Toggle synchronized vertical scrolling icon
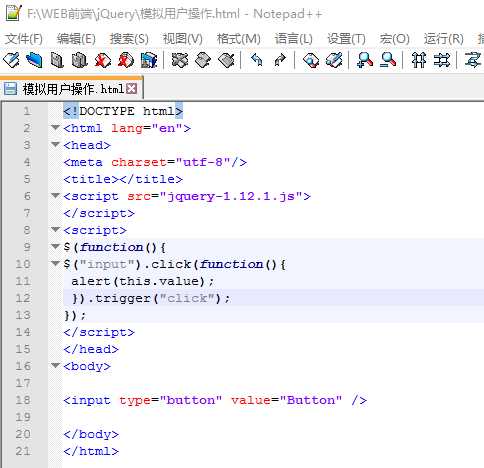The height and width of the screenshot is (468, 484). tap(419, 60)
